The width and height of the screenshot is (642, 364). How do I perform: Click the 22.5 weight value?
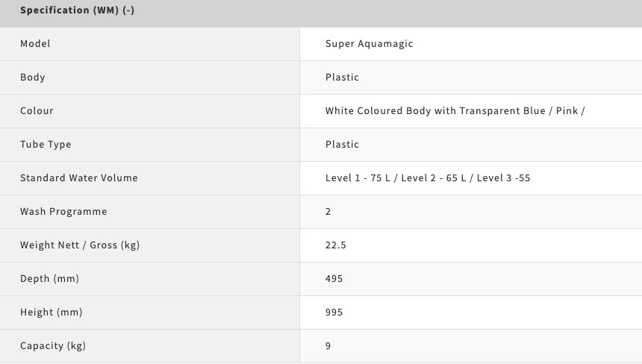tap(336, 245)
